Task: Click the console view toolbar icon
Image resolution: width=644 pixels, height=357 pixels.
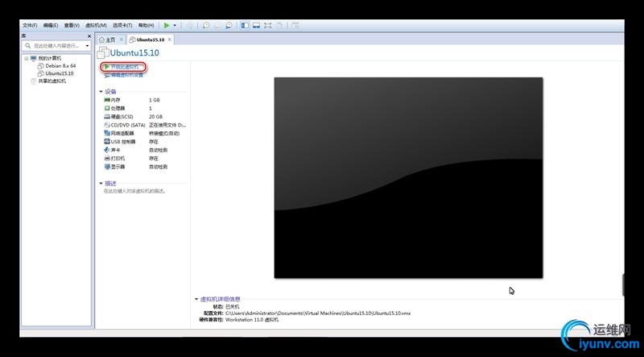Action: [x=295, y=26]
